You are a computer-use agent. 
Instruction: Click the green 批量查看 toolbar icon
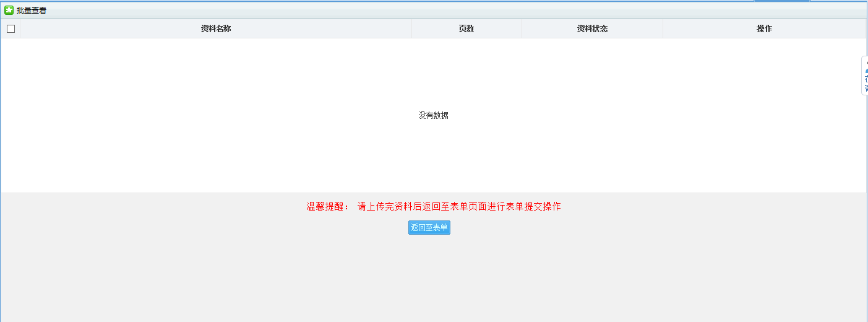[9, 10]
